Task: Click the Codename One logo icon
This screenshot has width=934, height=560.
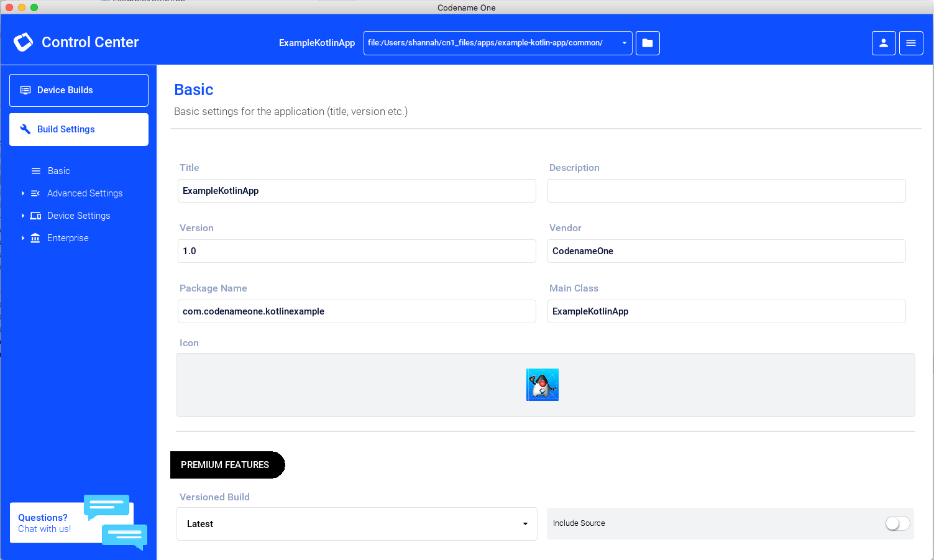Action: click(24, 42)
